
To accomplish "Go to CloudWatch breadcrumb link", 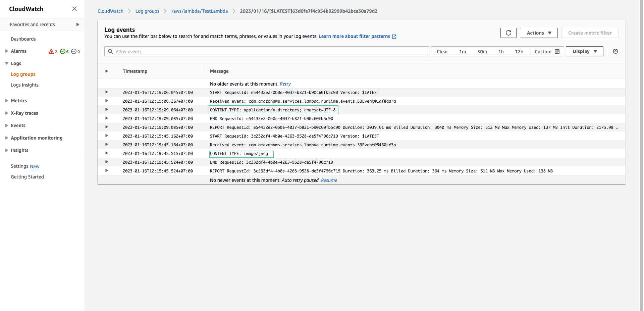I will pyautogui.click(x=110, y=11).
